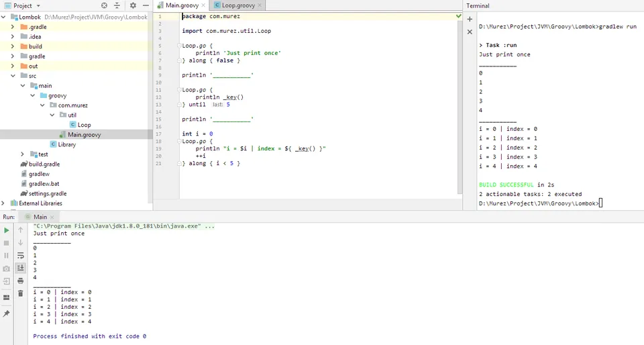This screenshot has height=345, width=644.
Task: Toggle soft-wrap in Run console
Action: point(21,256)
